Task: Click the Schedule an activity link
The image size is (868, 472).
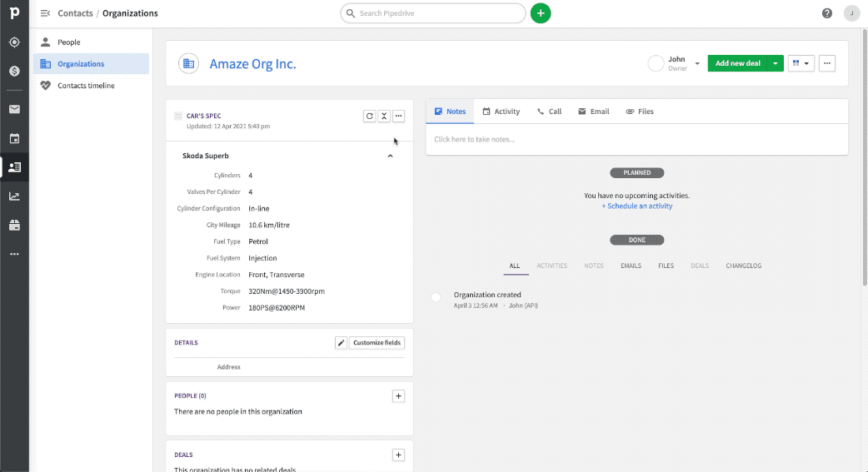Action: click(x=637, y=206)
